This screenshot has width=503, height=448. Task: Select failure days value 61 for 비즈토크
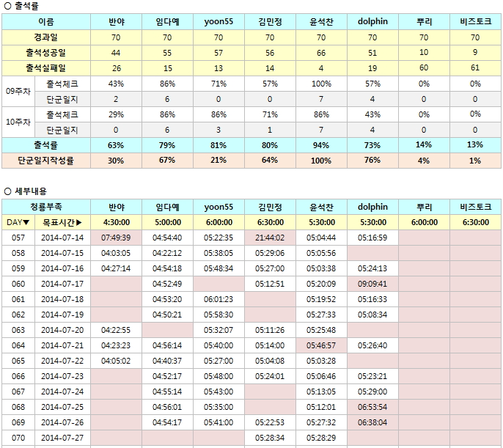pos(475,68)
